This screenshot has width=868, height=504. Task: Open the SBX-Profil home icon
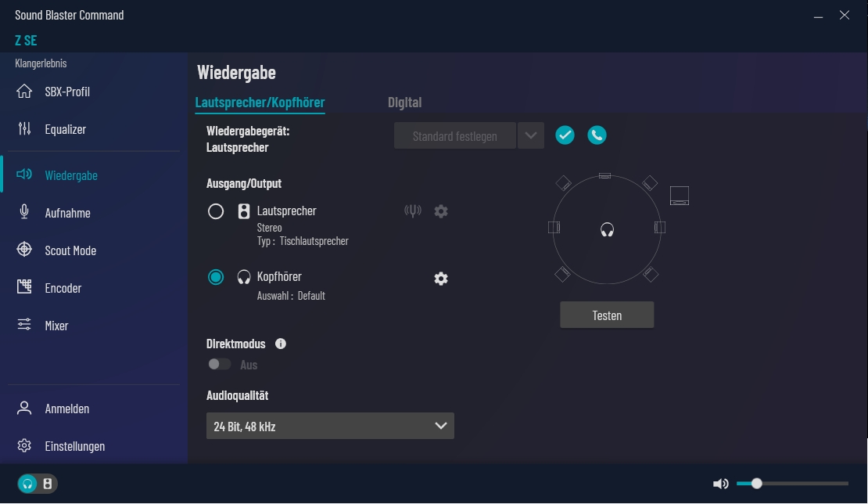pyautogui.click(x=23, y=91)
